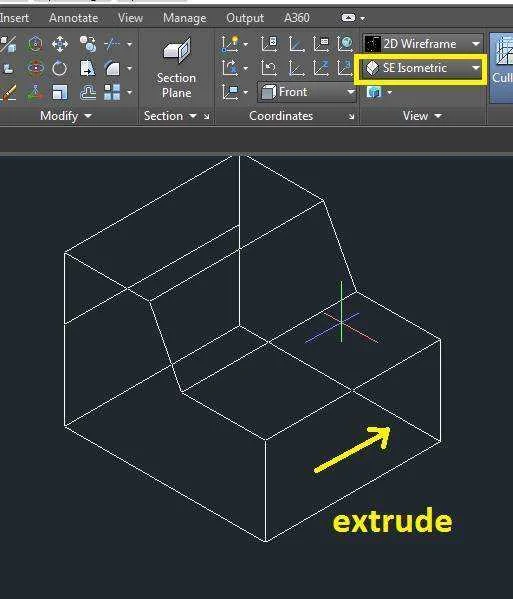Rotate UCS about X axis icon
This screenshot has height=599, width=513.
[x=230, y=68]
